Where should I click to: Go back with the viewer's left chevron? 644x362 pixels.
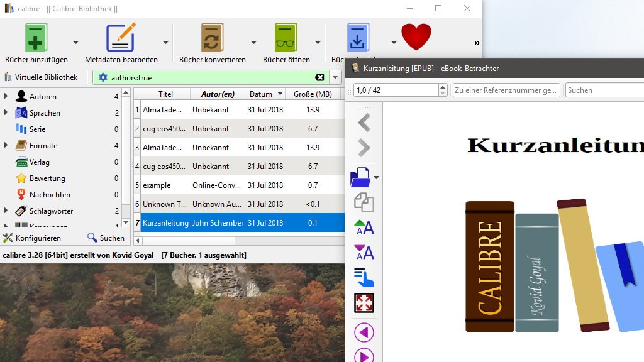pyautogui.click(x=364, y=123)
